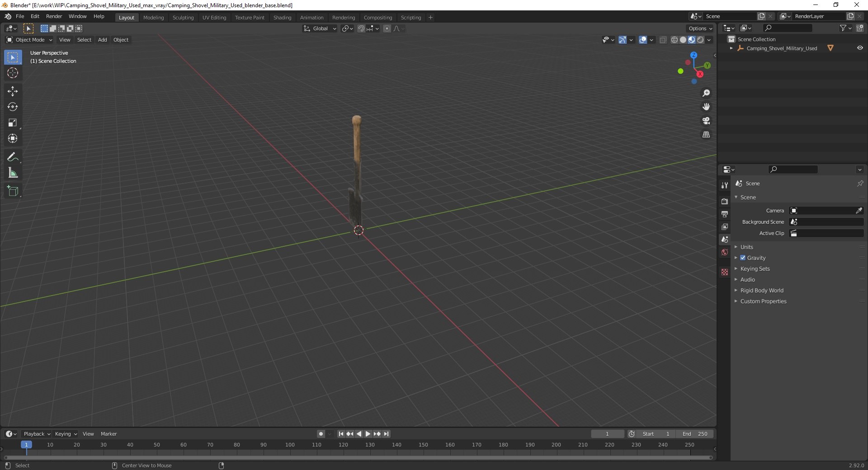
Task: Open the File menu
Action: [x=20, y=16]
